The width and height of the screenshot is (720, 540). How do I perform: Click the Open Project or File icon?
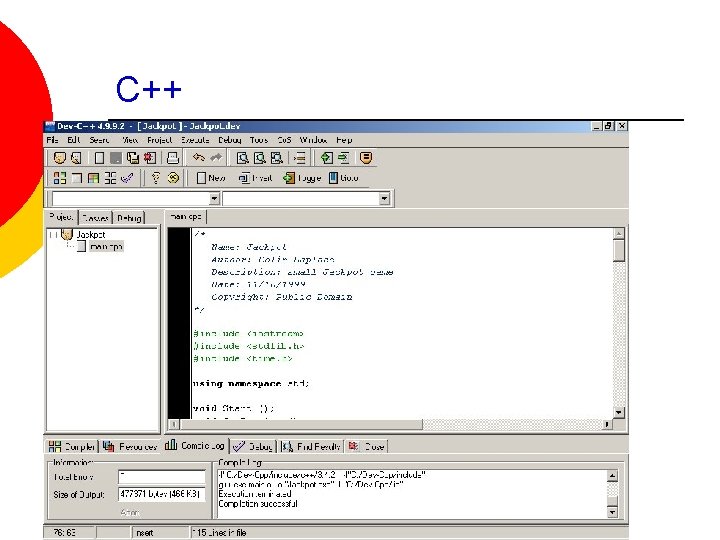click(76, 158)
